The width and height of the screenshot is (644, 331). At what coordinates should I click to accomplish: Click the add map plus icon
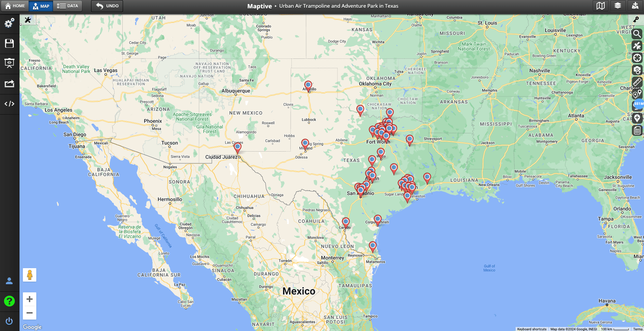(x=635, y=6)
